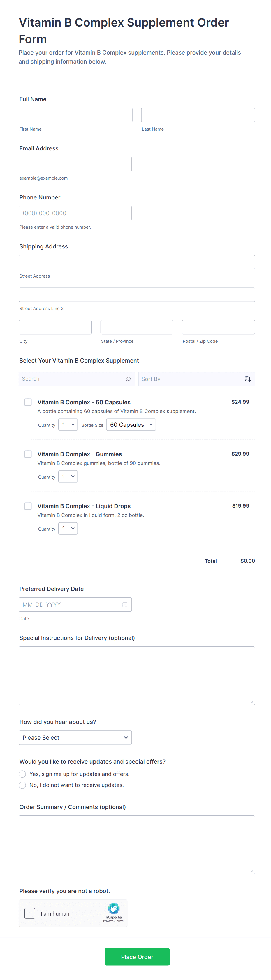Select the Vitamin B Complex Gummies checkbox
271x980 pixels.
pos(28,454)
